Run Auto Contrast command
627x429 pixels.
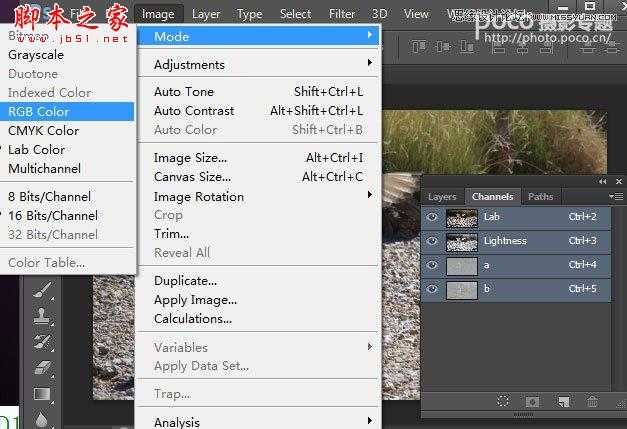259,111
